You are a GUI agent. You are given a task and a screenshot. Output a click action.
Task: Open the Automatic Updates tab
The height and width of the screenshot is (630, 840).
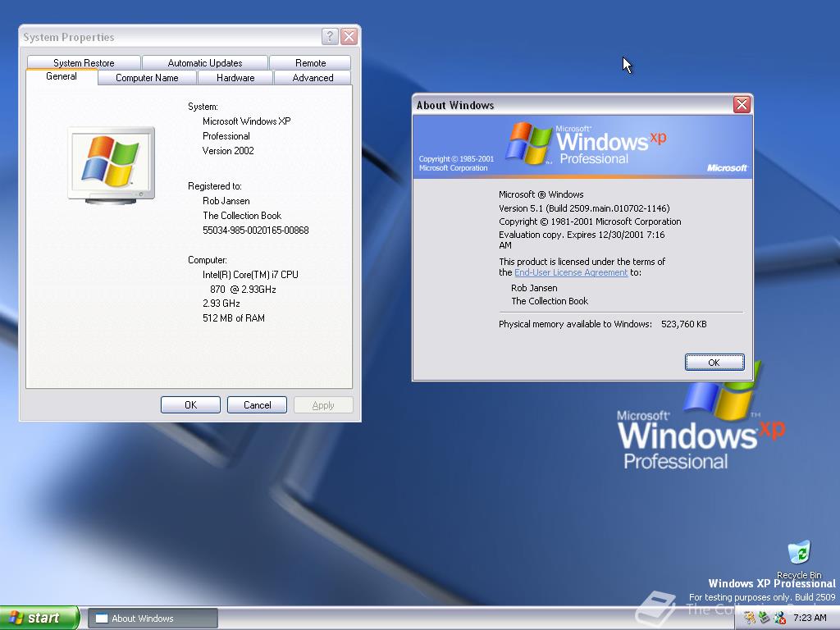click(204, 62)
